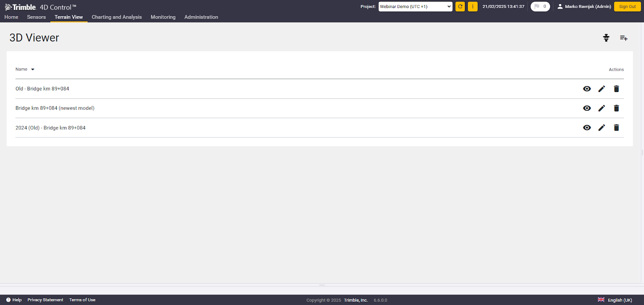Image resolution: width=644 pixels, height=305 pixels.
Task: View the 2024 (Old) - Bridge km 89+084 model
Action: click(x=587, y=128)
